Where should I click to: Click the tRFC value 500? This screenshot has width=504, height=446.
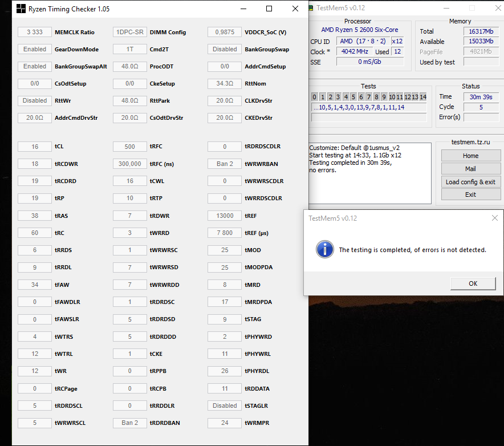click(130, 147)
